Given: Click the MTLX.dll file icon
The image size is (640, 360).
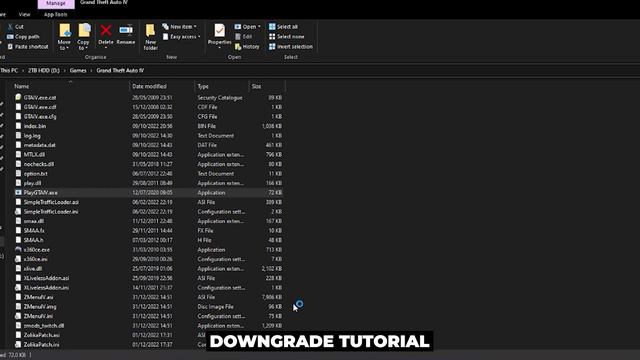Looking at the screenshot, I should [x=18, y=154].
